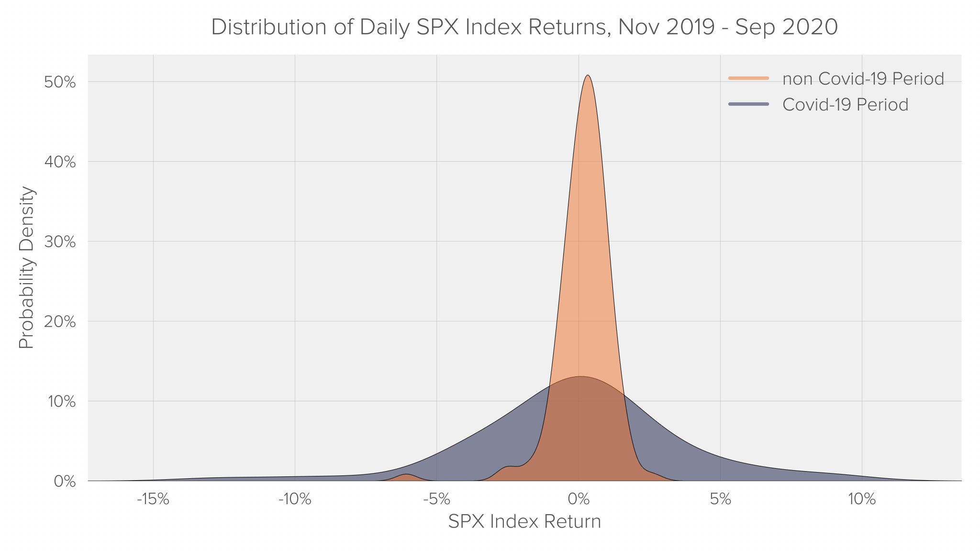The image size is (980, 551).
Task: Click the gray-blue Covid-19 legend line
Action: [748, 104]
